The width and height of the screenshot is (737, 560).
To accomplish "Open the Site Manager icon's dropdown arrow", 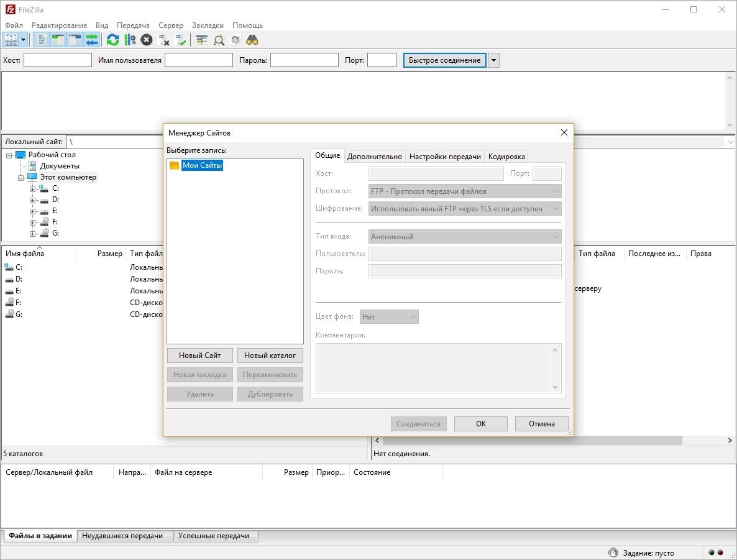I will [x=23, y=40].
